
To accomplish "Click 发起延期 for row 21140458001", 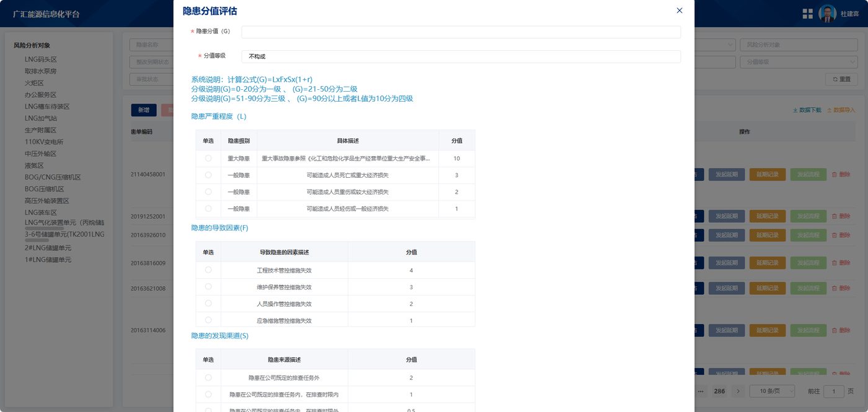I will point(727,175).
